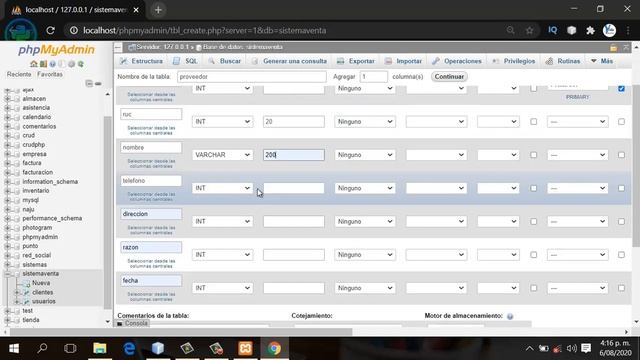Viewport: 640px width, 360px height.
Task: Open browser zoom magnifier icon
Action: [x=510, y=30]
